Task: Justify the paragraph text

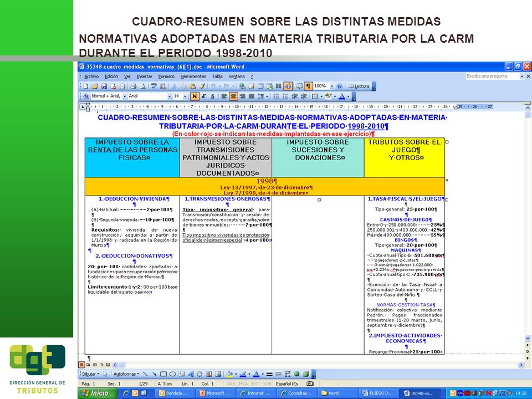Action: (x=252, y=96)
